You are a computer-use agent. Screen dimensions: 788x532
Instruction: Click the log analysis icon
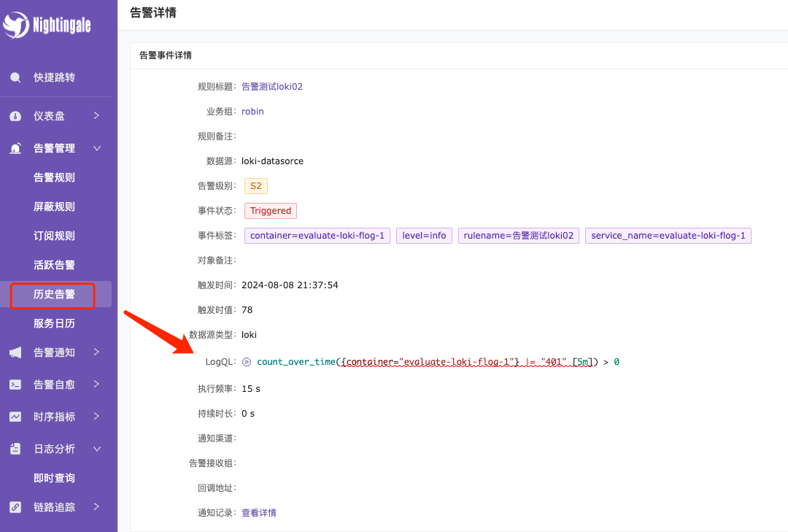coord(15,449)
